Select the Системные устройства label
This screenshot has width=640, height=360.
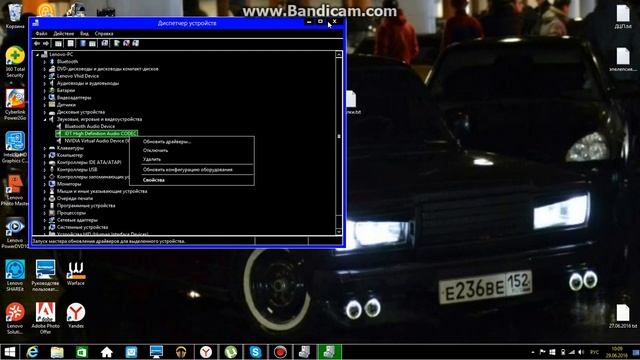click(x=82, y=227)
